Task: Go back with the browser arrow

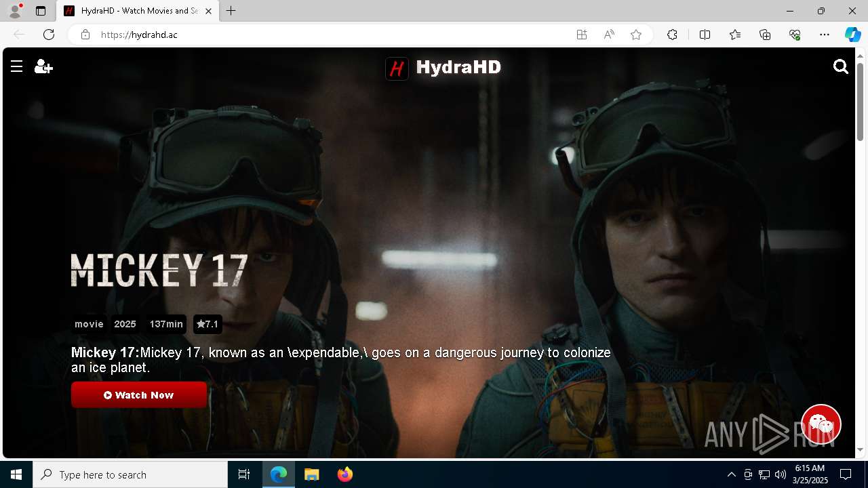Action: 19,35
